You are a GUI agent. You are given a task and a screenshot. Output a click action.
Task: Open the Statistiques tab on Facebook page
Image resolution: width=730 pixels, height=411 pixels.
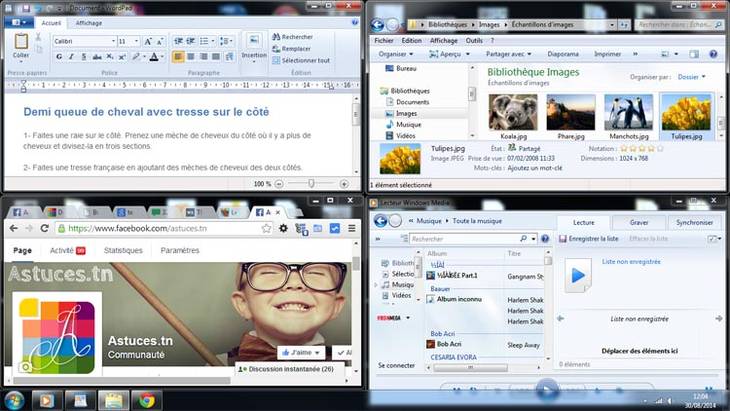(123, 250)
